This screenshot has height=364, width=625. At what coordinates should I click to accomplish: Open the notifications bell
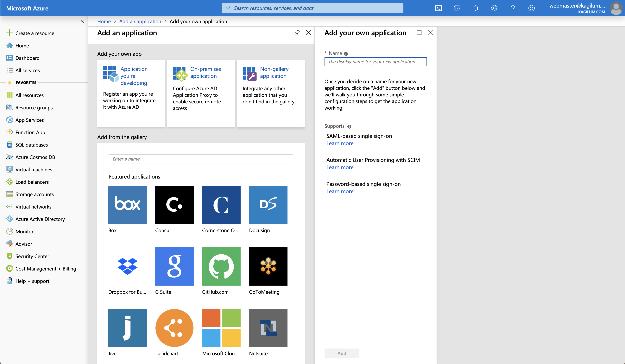[476, 8]
